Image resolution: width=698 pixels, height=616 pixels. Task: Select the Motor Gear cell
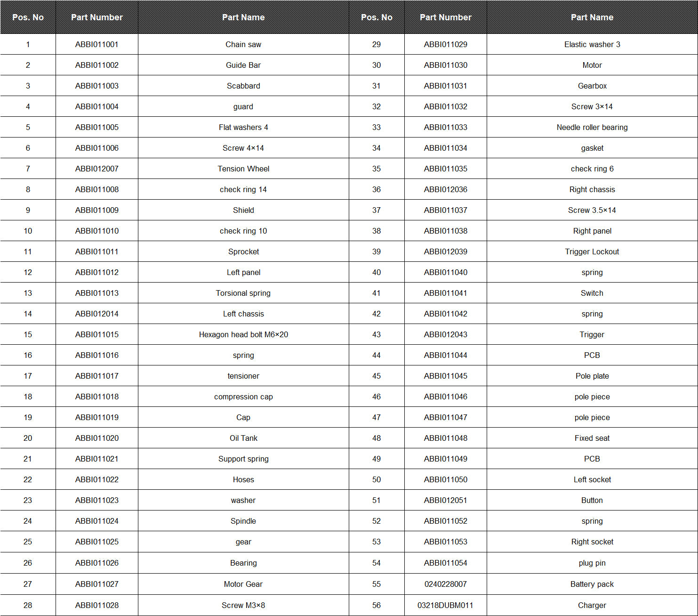coord(243,584)
